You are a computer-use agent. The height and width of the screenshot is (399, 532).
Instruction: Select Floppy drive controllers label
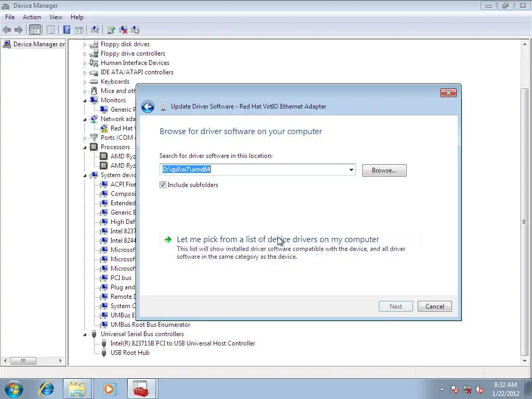pyautogui.click(x=133, y=54)
